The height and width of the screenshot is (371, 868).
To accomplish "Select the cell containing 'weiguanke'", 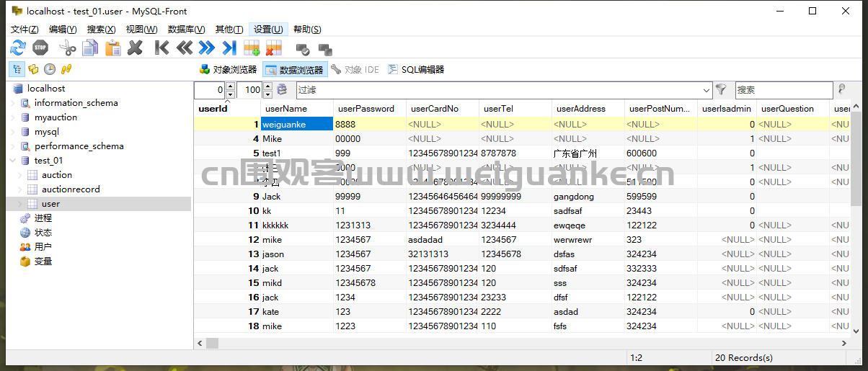I will (297, 124).
